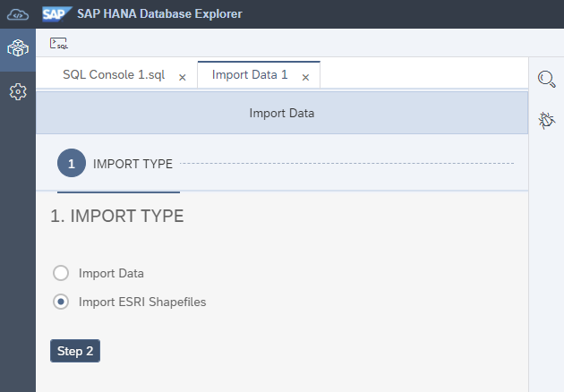
Task: Click the Import Data wizard header
Action: point(282,113)
